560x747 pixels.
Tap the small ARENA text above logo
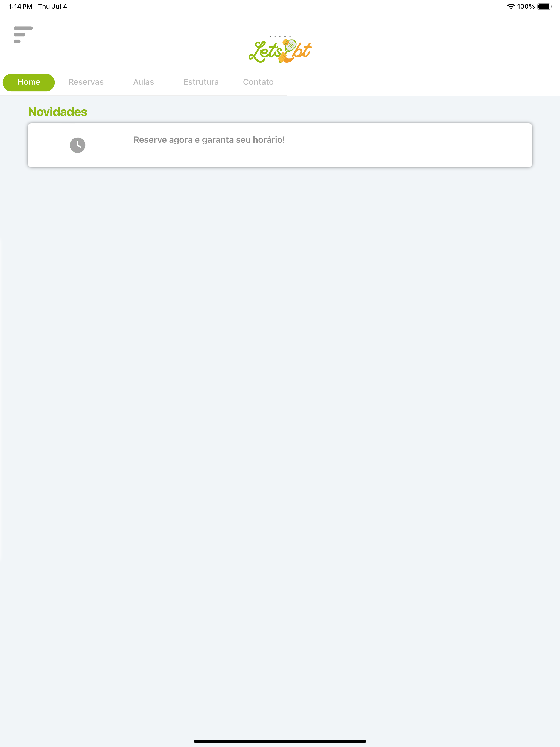pyautogui.click(x=280, y=36)
